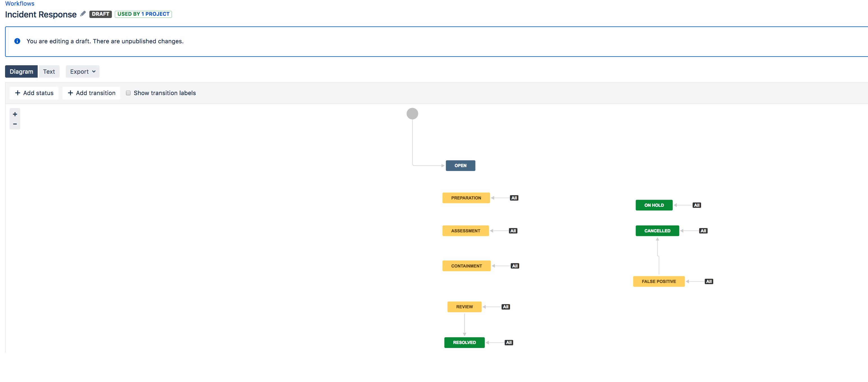Click the All badge beside On Hold
The width and height of the screenshot is (868, 382).
point(697,205)
